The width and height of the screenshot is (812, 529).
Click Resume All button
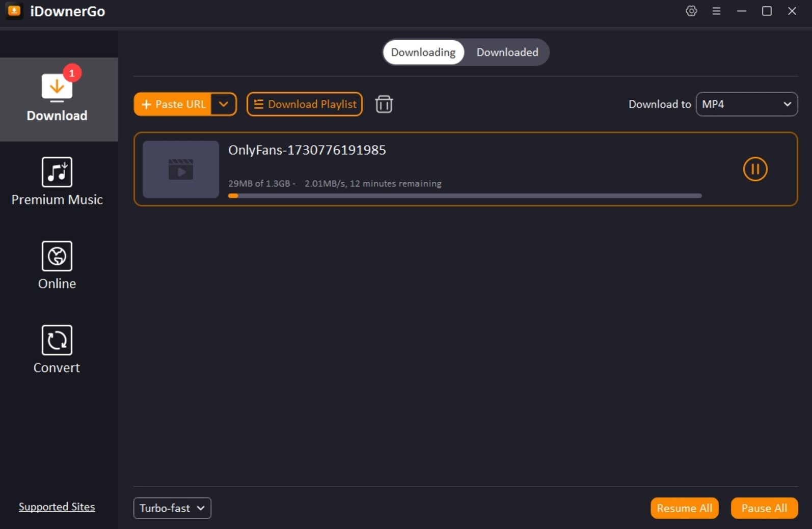click(685, 508)
